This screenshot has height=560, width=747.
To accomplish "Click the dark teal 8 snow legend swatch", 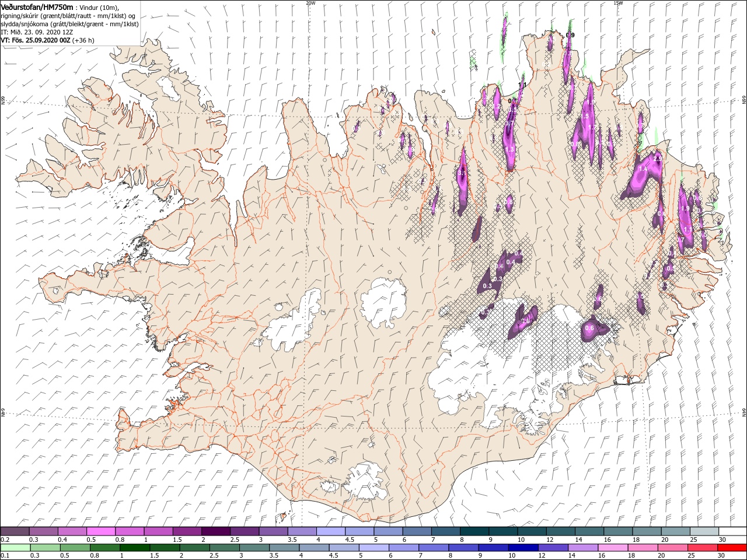I will pos(474,531).
